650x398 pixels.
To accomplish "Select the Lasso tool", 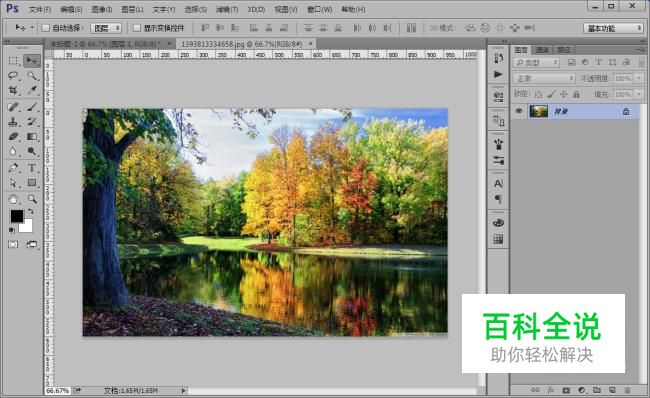I will (x=13, y=75).
